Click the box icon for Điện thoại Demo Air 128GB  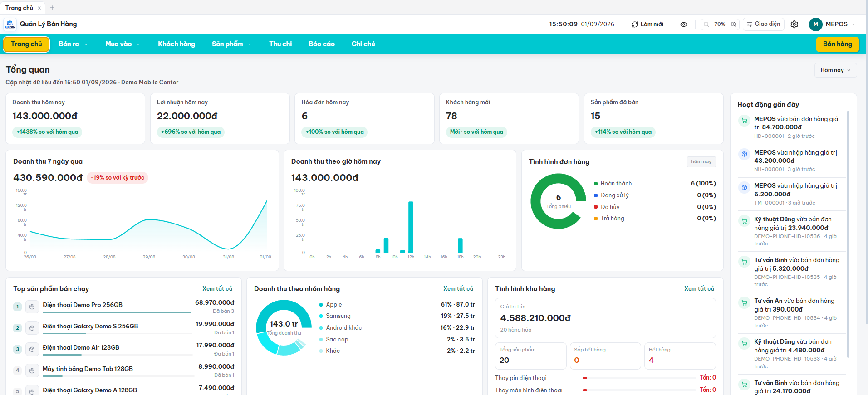point(32,349)
